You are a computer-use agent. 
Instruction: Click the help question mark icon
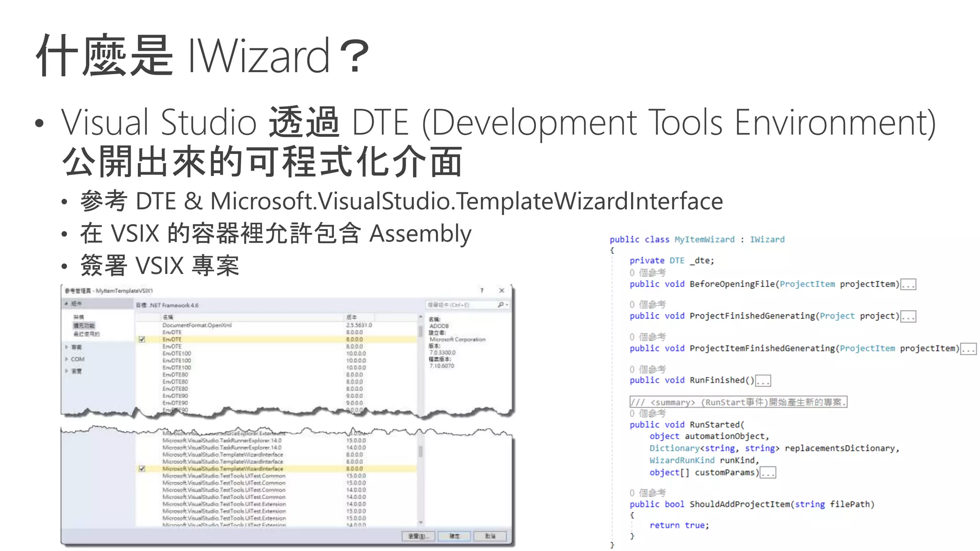point(482,290)
